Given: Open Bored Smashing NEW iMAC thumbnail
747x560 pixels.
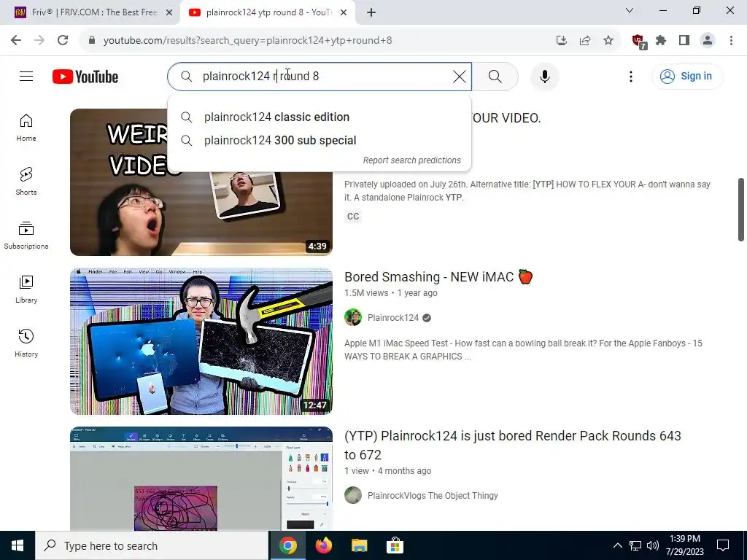Looking at the screenshot, I should coord(201,341).
